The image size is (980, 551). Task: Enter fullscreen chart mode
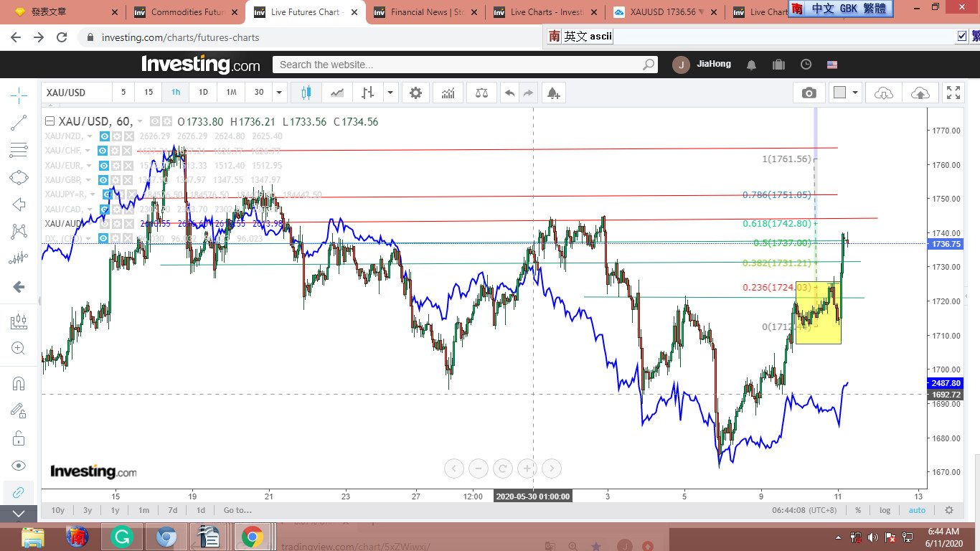tap(953, 93)
